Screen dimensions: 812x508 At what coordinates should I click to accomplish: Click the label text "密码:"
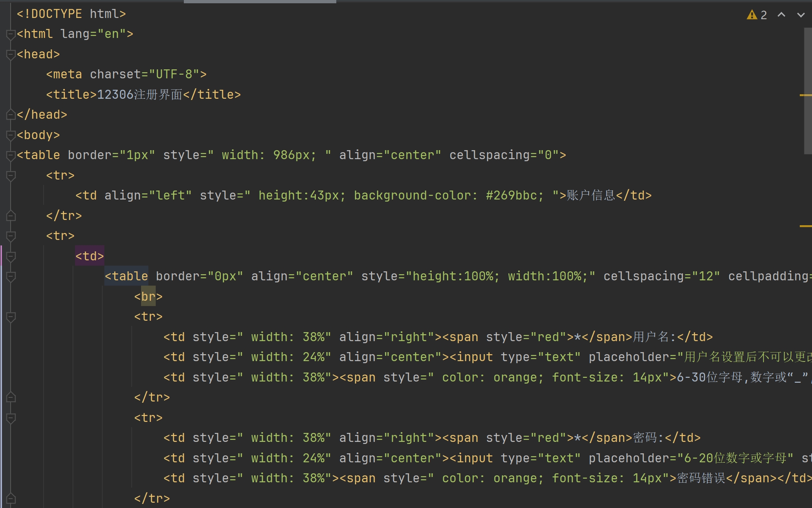[x=649, y=438]
